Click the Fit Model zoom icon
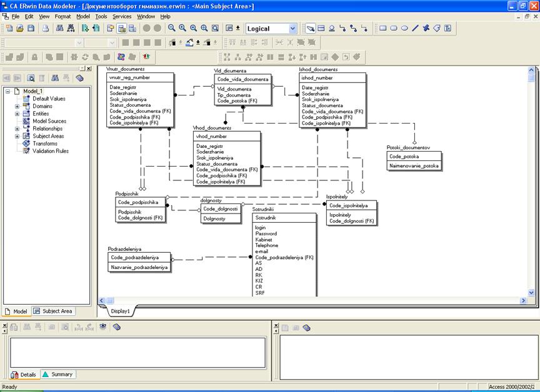This screenshot has height=392, width=540. tap(215, 29)
